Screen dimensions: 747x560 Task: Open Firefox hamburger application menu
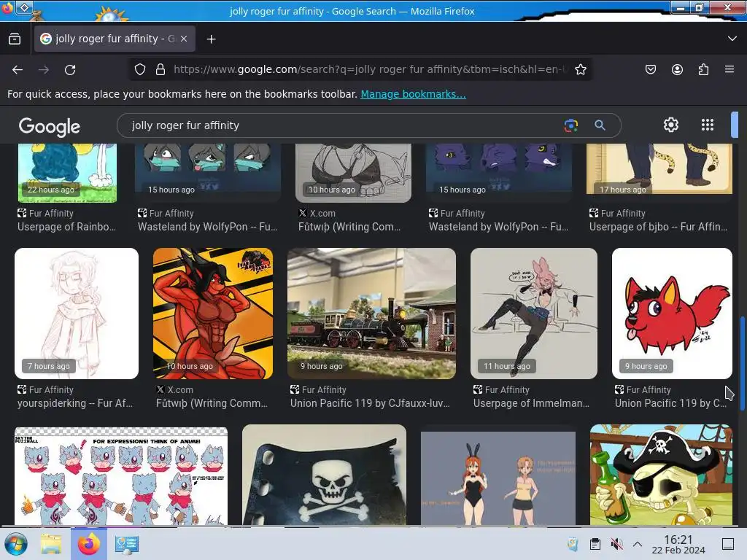(x=729, y=69)
